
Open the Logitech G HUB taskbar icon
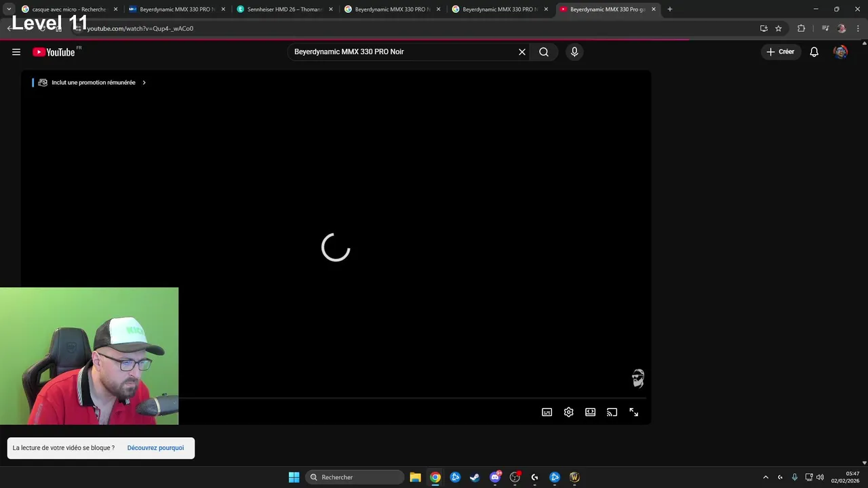[534, 477]
